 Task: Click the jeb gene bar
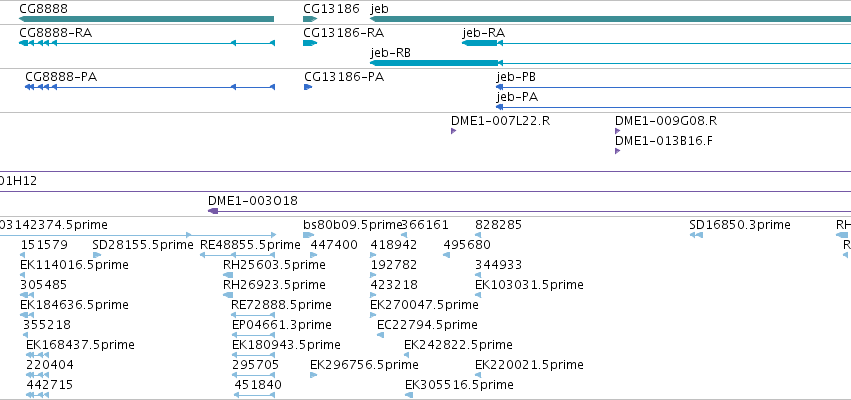point(611,19)
